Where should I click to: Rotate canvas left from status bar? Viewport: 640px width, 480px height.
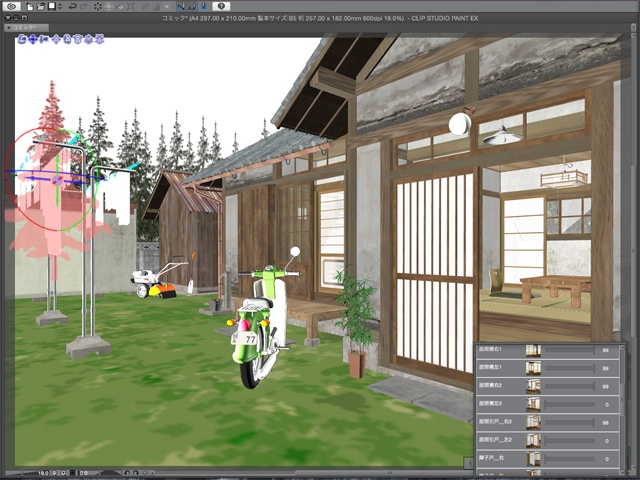[127, 473]
